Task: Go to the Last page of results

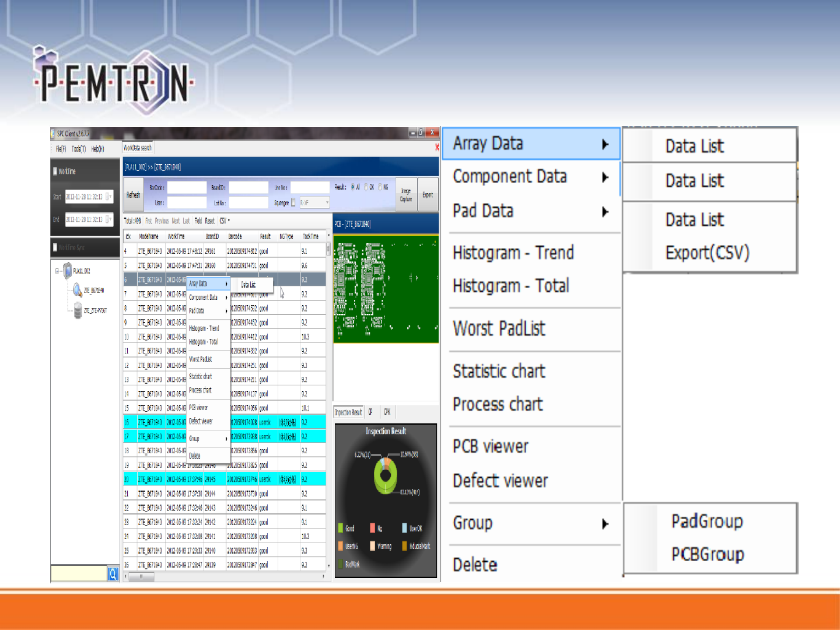Action: coord(186,221)
